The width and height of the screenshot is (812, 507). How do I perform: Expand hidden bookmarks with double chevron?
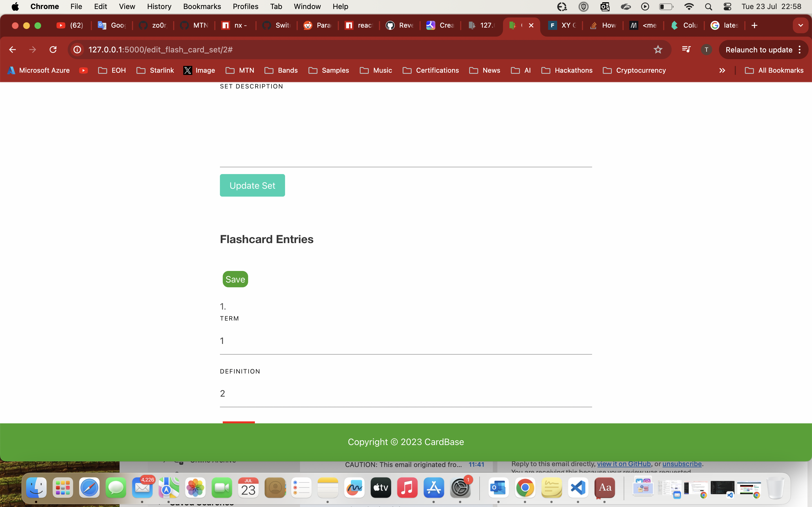click(722, 70)
